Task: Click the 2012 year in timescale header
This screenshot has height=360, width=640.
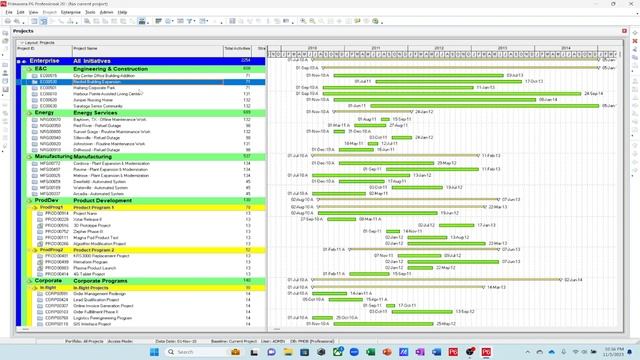Action: [x=439, y=48]
